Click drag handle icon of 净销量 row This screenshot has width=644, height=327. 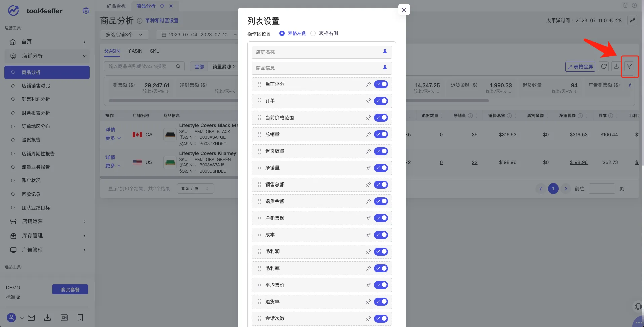pos(259,168)
